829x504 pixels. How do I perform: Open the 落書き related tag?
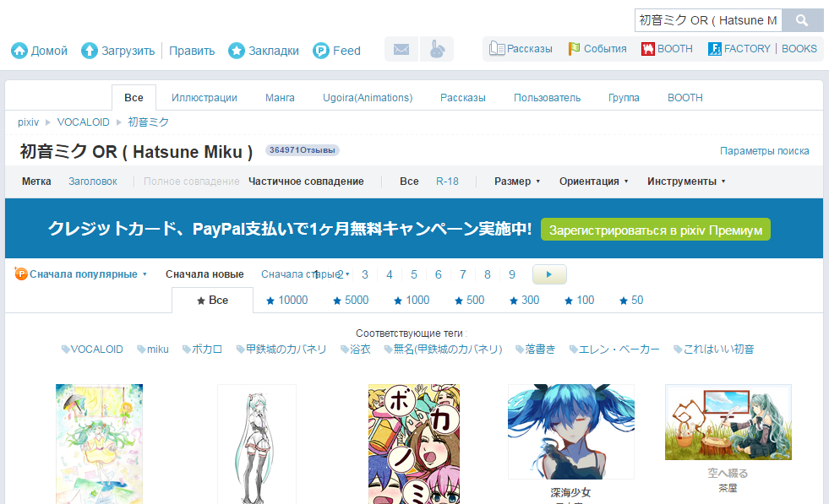point(536,350)
